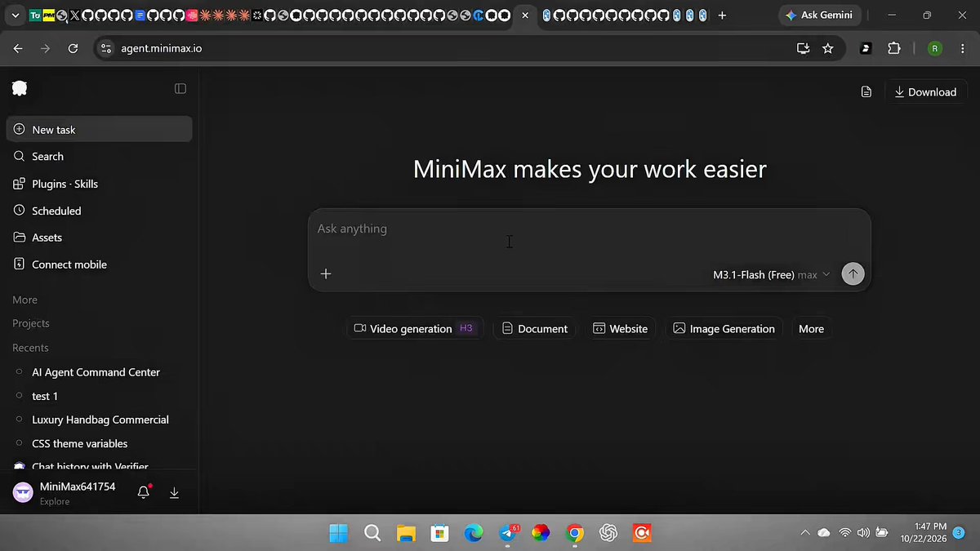980x551 pixels.
Task: Select the Document chip
Action: [x=535, y=328]
